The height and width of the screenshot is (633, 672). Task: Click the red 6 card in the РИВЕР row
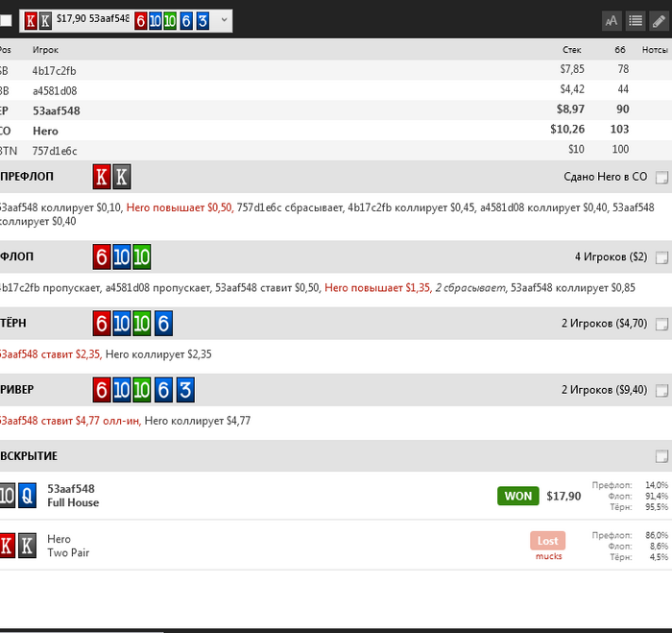pos(102,389)
